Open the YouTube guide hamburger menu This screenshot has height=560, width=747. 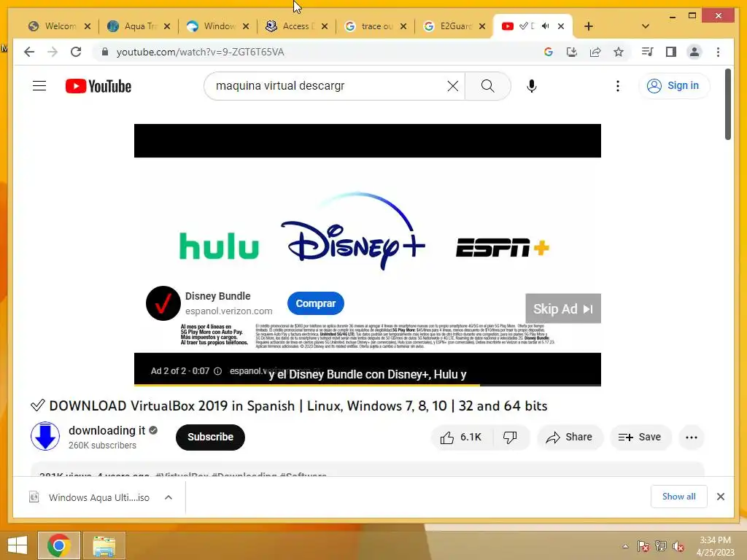(x=39, y=86)
